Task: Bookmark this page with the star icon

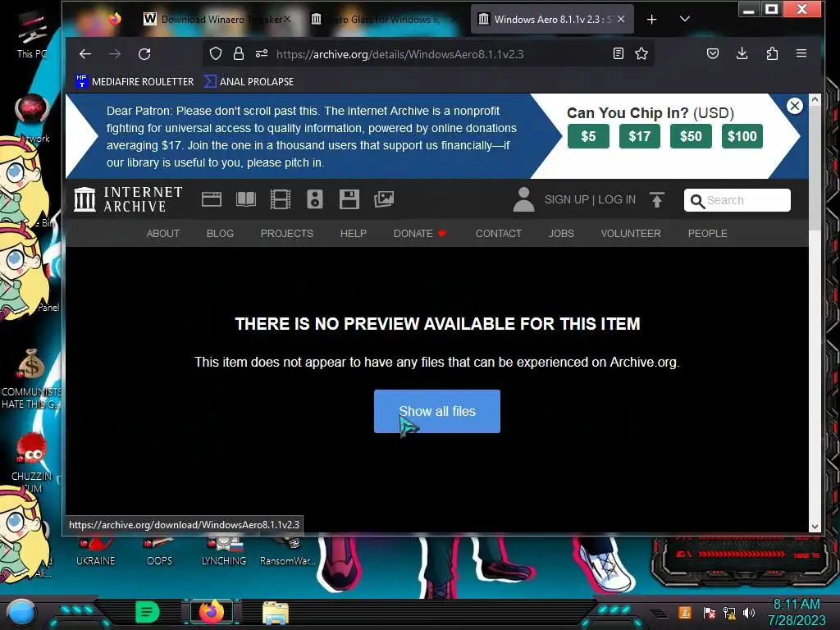Action: point(641,53)
